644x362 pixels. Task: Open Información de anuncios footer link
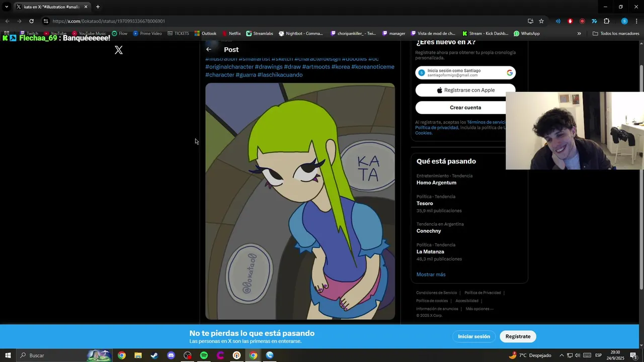point(437,309)
